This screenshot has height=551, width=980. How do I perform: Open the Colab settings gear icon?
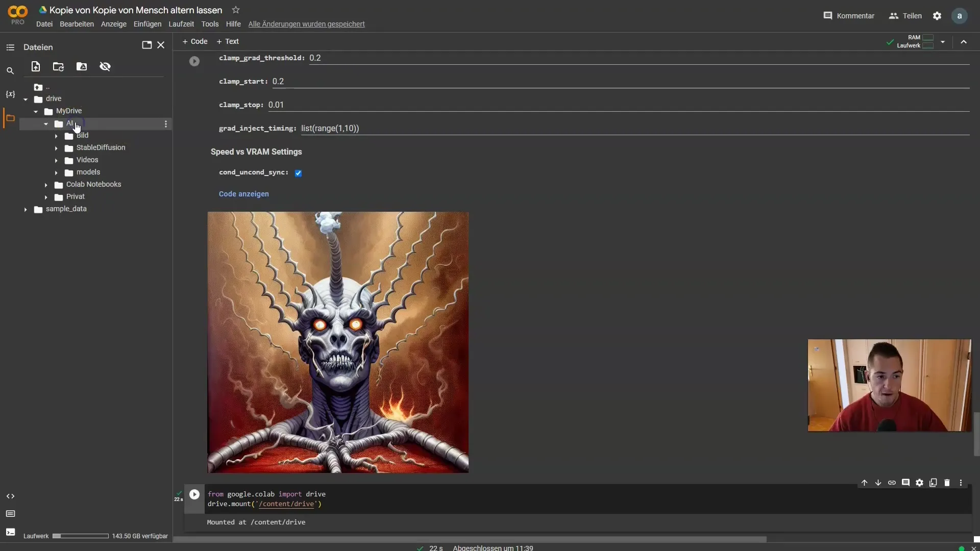coord(937,16)
